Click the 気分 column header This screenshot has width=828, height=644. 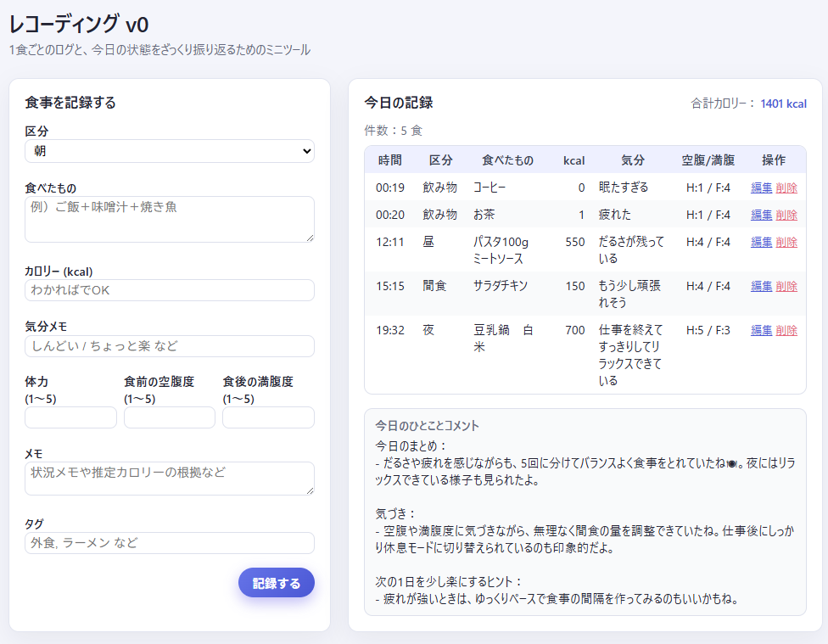click(633, 160)
